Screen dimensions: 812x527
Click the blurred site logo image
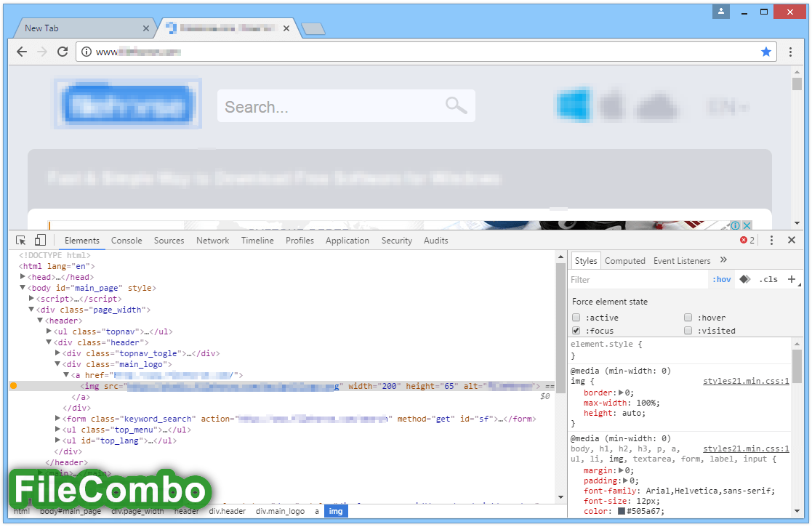pos(128,103)
